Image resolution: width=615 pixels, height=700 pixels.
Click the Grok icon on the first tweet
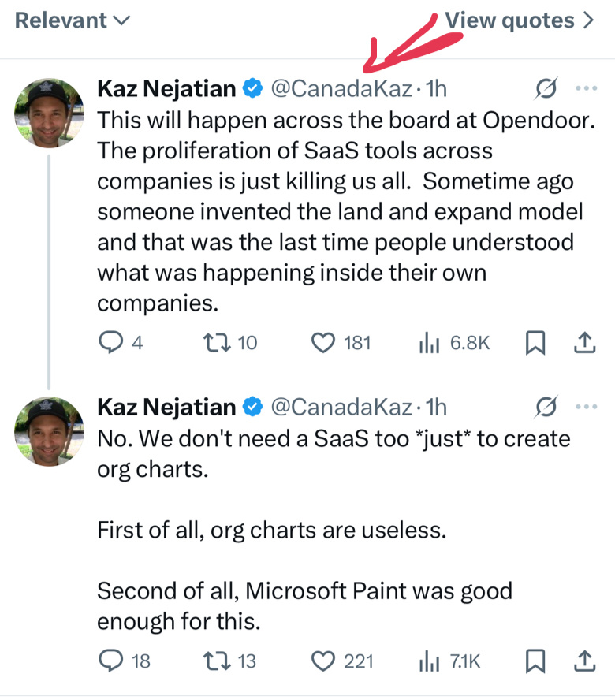point(546,90)
